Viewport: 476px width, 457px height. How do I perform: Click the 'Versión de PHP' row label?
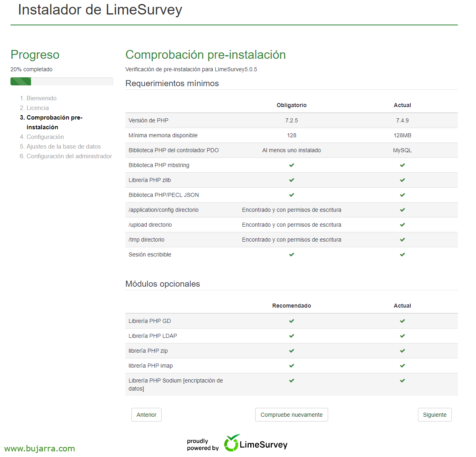[148, 120]
